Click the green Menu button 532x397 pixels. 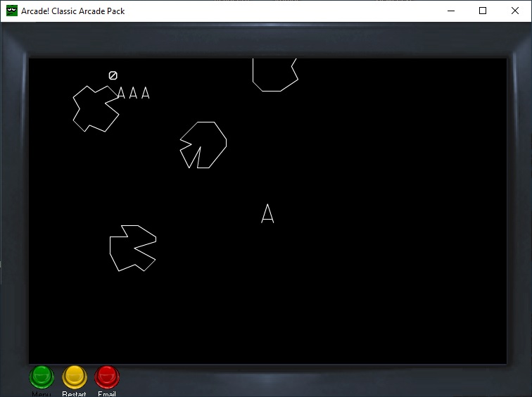(x=42, y=377)
